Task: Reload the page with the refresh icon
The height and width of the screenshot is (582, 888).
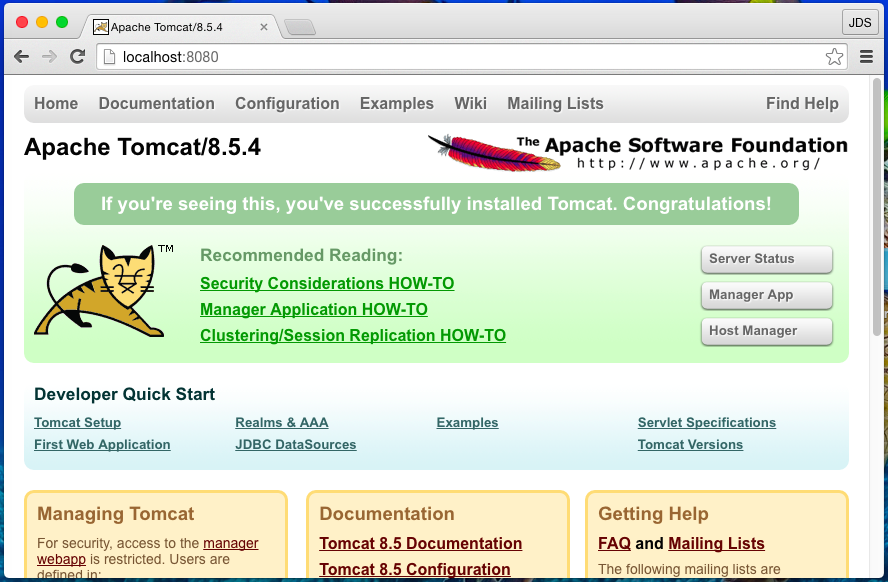Action: 78,57
